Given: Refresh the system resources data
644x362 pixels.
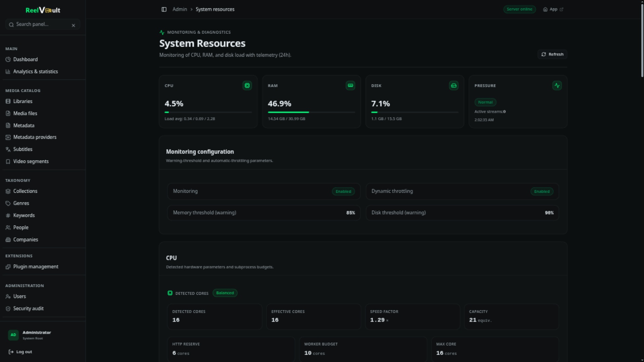Looking at the screenshot, I should (552, 54).
